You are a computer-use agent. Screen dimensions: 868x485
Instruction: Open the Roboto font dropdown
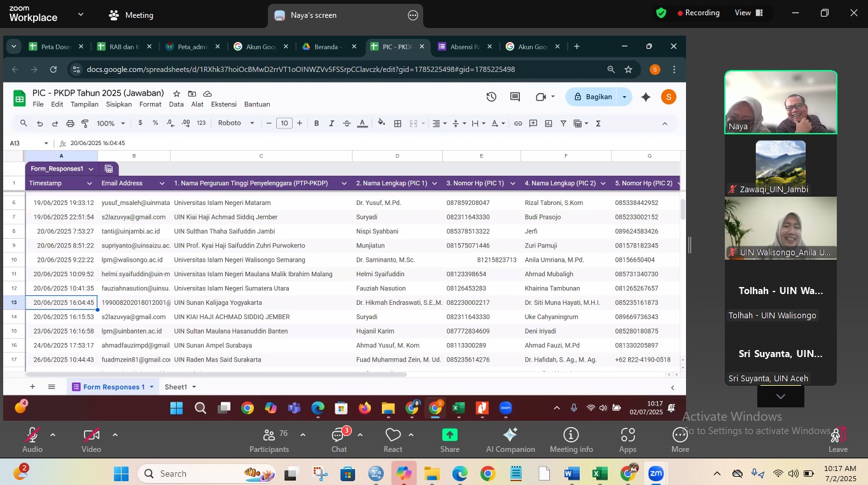[236, 123]
